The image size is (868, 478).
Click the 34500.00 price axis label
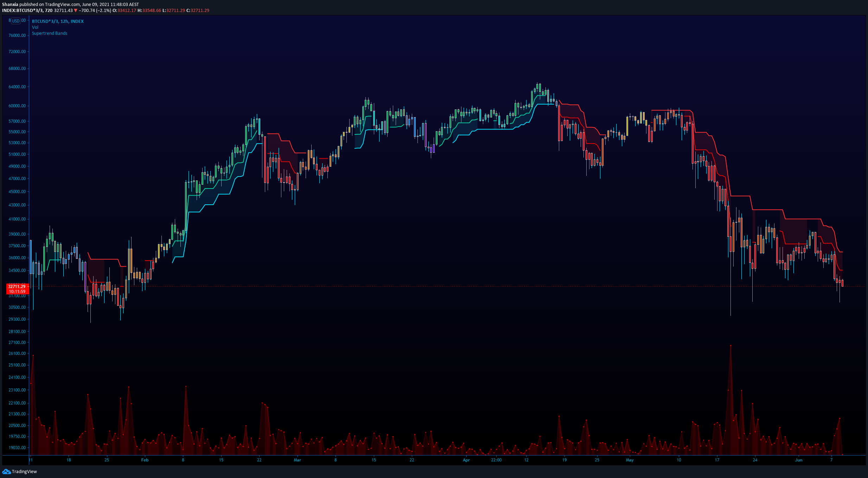point(17,270)
